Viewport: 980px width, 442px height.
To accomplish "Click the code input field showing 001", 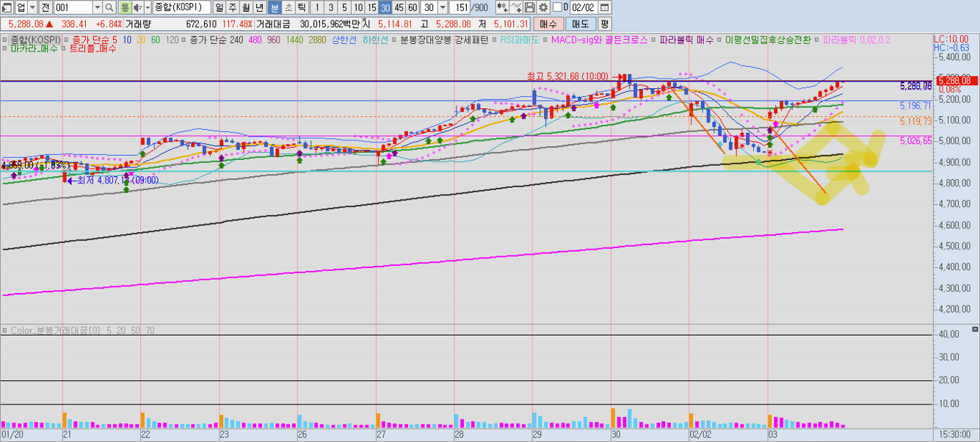I will (73, 7).
